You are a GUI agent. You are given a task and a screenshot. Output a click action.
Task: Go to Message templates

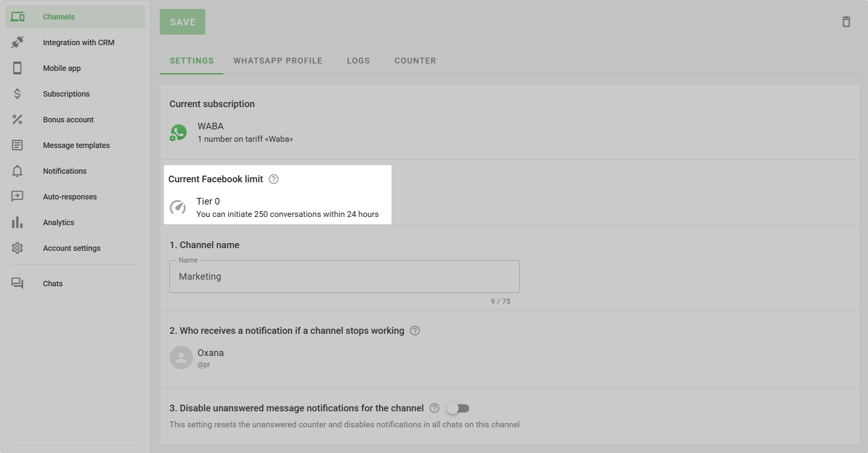coord(76,145)
